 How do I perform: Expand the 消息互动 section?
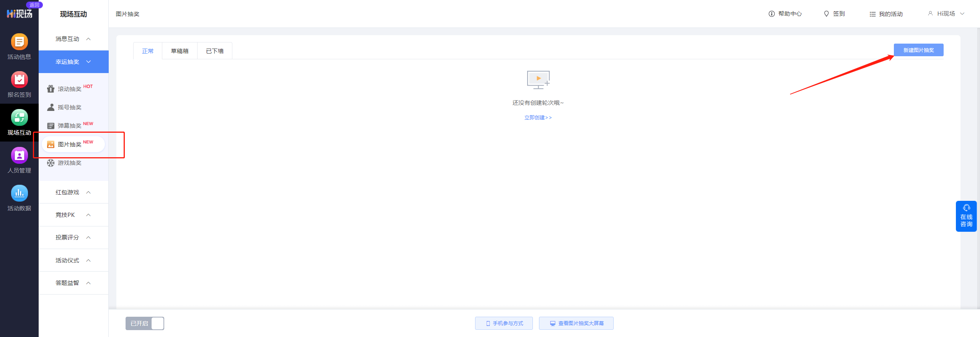click(73, 39)
